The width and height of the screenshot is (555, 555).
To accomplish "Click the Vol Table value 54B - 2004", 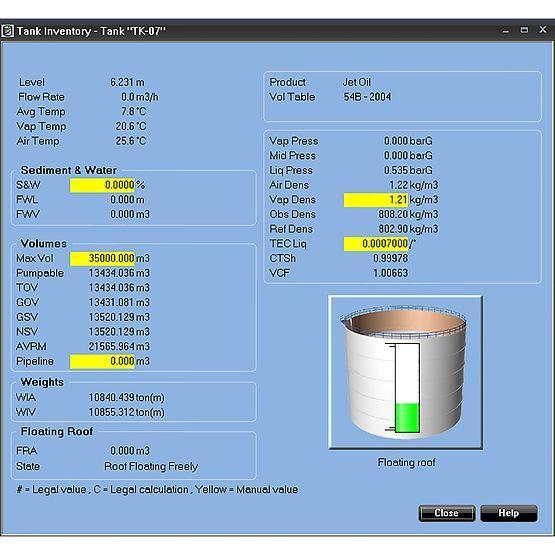I will (367, 97).
